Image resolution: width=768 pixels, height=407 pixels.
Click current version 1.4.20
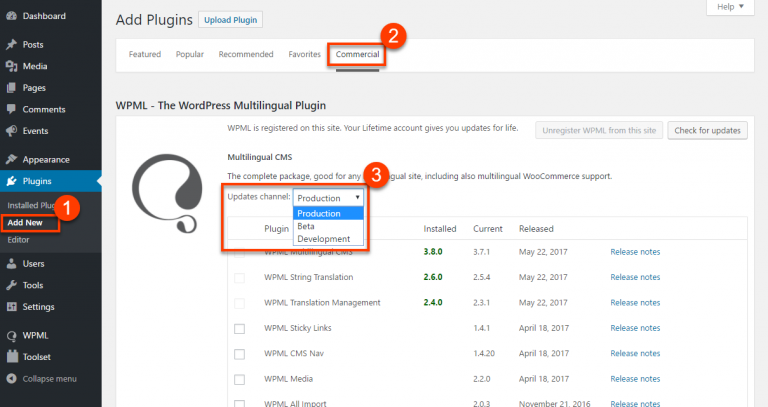484,354
